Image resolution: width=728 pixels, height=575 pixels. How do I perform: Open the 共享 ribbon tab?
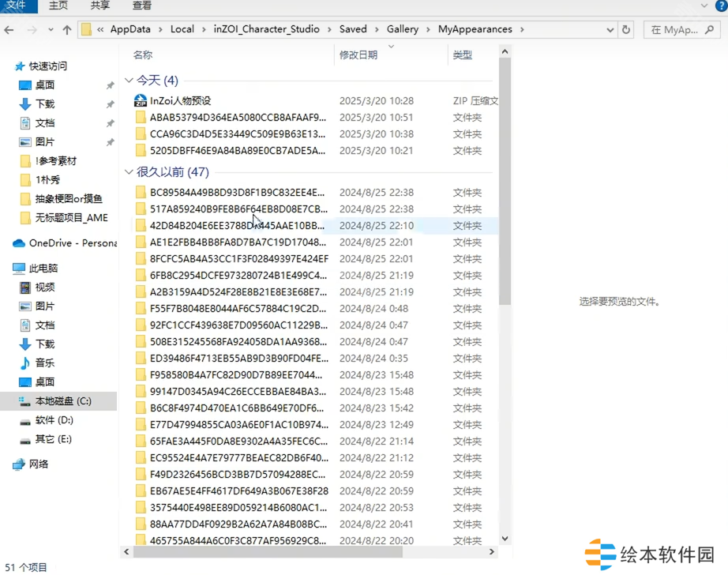click(100, 6)
